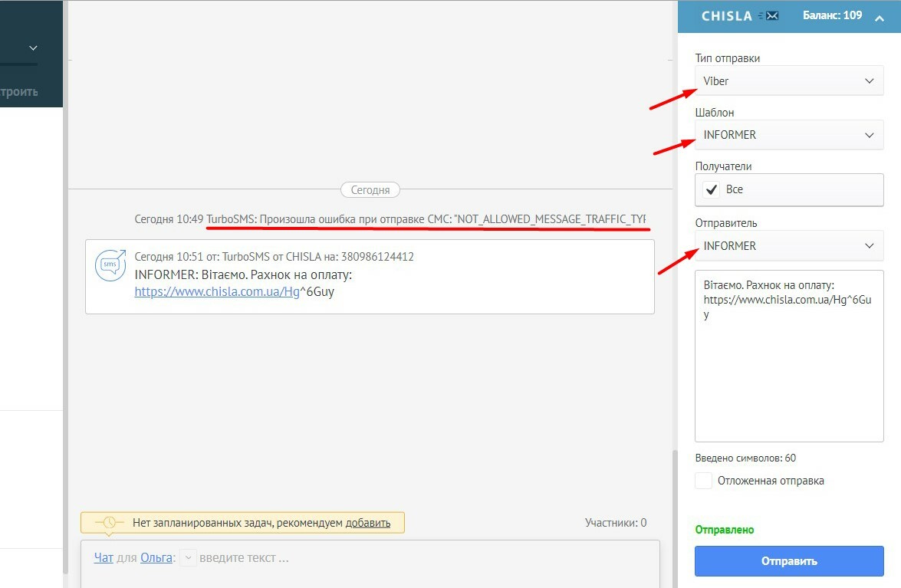Open the small dropdown next to Ольга
This screenshot has width=901, height=588.
pyautogui.click(x=188, y=557)
